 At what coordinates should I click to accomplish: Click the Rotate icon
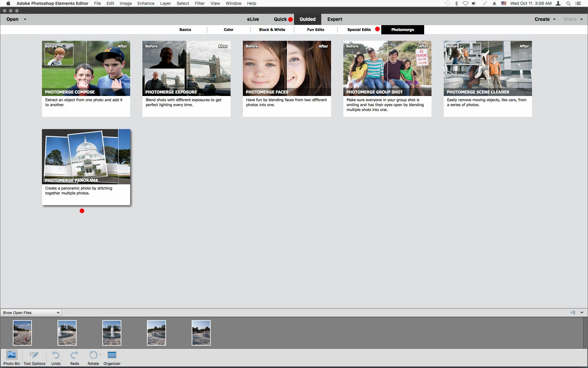tap(93, 355)
